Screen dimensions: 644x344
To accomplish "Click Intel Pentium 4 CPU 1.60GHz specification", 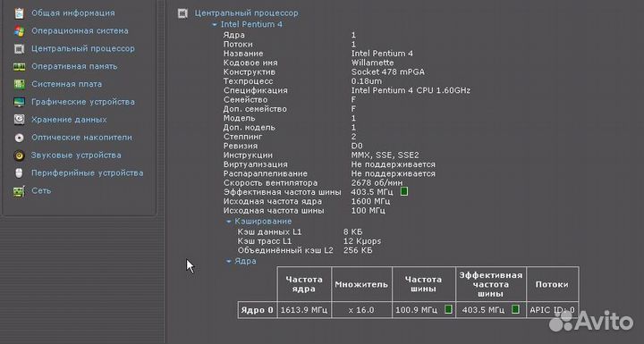I will click(411, 90).
